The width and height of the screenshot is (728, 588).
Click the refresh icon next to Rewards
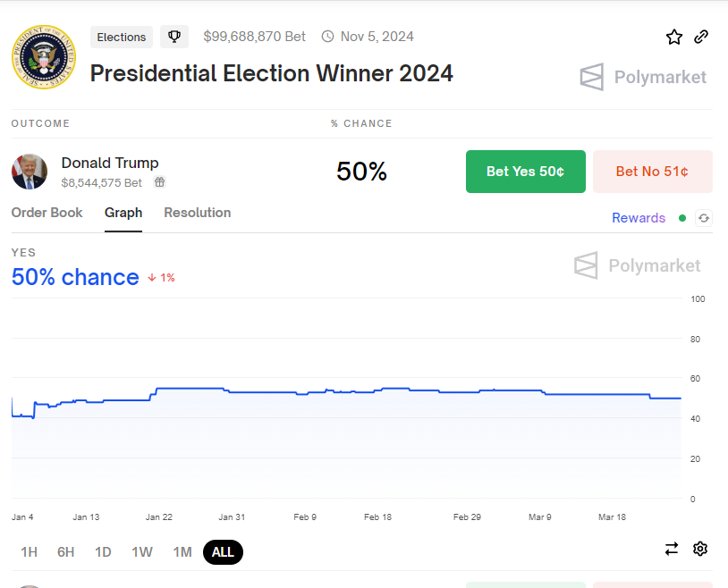click(704, 218)
